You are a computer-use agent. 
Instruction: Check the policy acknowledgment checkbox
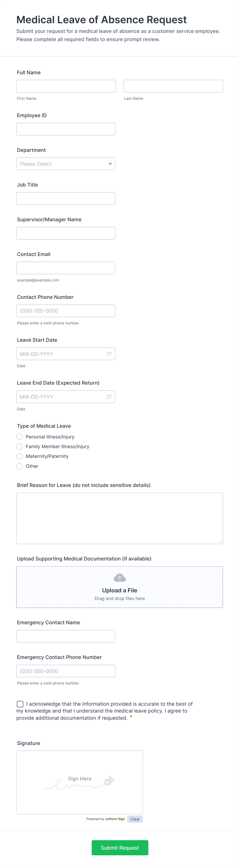tap(20, 704)
